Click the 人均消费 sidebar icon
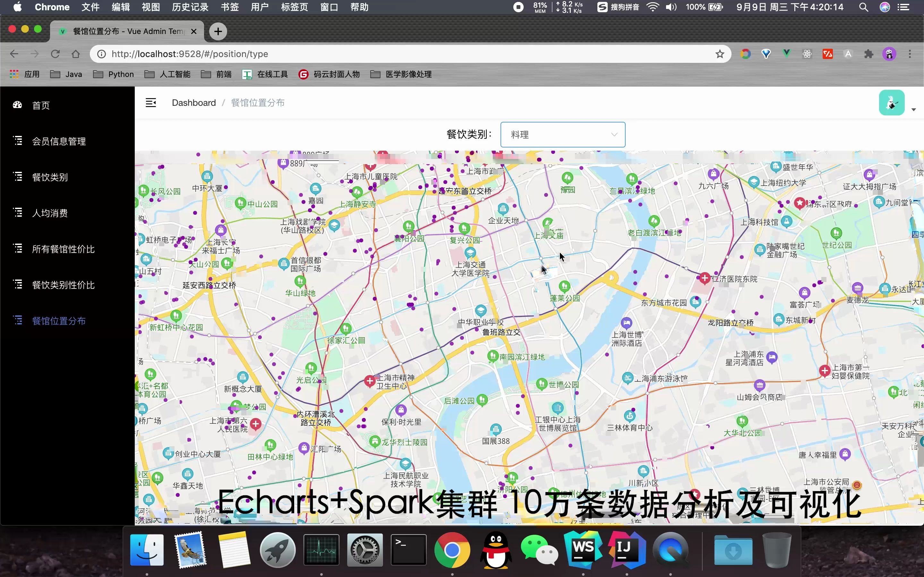This screenshot has width=924, height=577. (17, 212)
